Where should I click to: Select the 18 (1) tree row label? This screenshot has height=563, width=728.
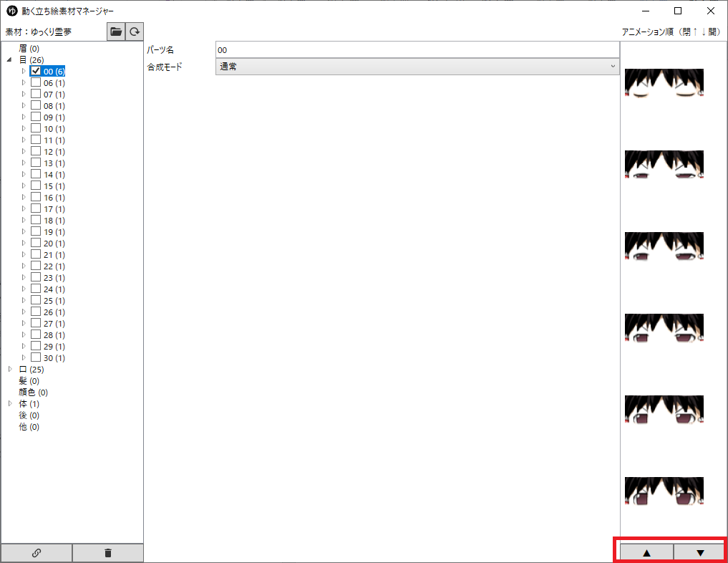tap(54, 220)
